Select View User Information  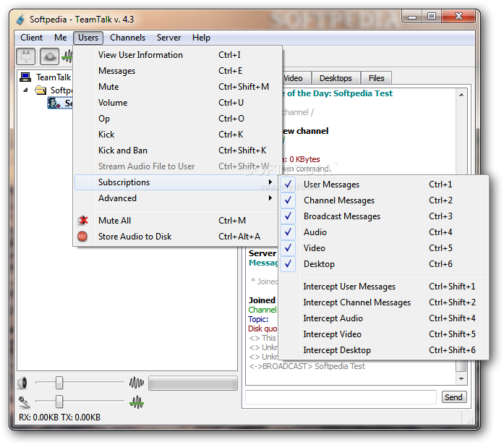coord(176,55)
